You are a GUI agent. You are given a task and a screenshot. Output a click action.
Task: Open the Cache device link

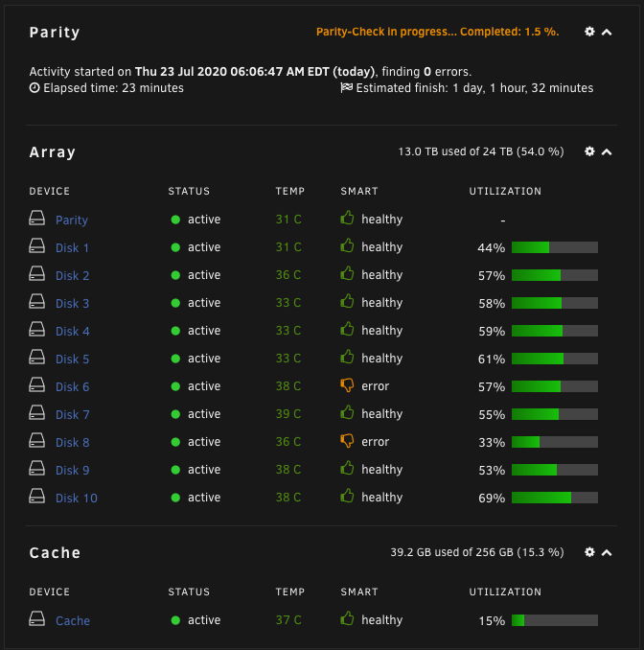[73, 620]
